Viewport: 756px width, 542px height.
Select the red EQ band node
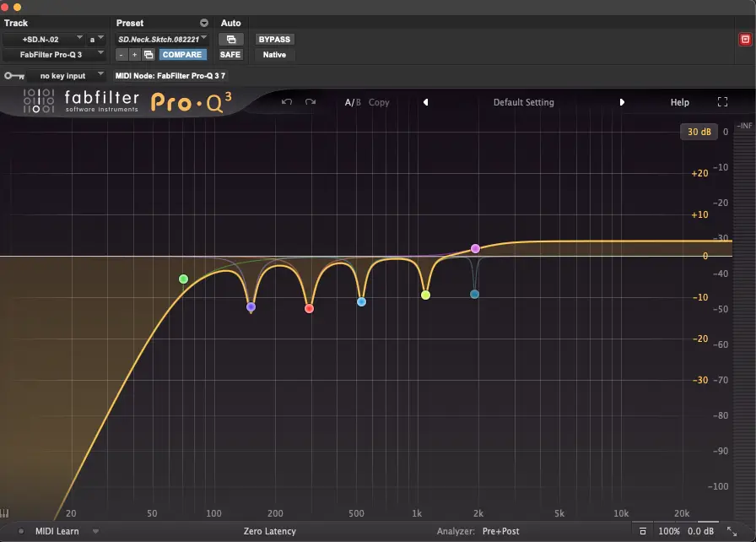[309, 308]
